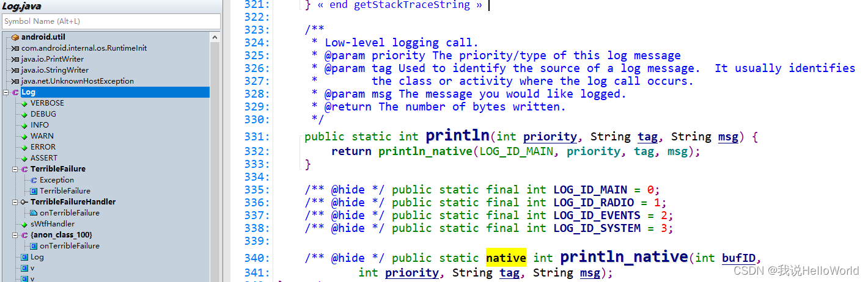Click the underlined priority parameter of println
The height and width of the screenshot is (282, 868).
coord(550,137)
